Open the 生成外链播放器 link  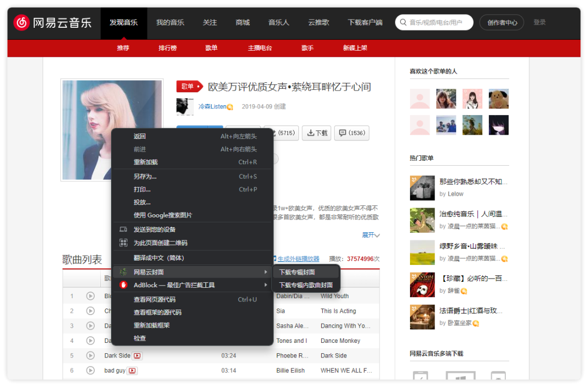(298, 258)
